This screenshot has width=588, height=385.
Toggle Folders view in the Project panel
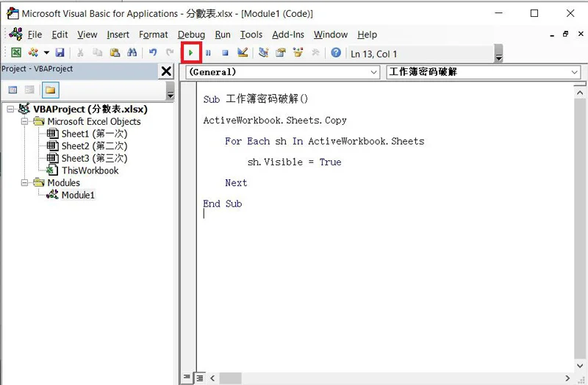(50, 90)
